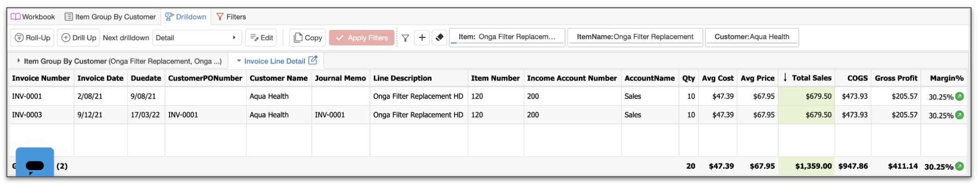Screen dimensions: 980x186
Task: Click green margin indicator icon in totals row
Action: (x=959, y=166)
